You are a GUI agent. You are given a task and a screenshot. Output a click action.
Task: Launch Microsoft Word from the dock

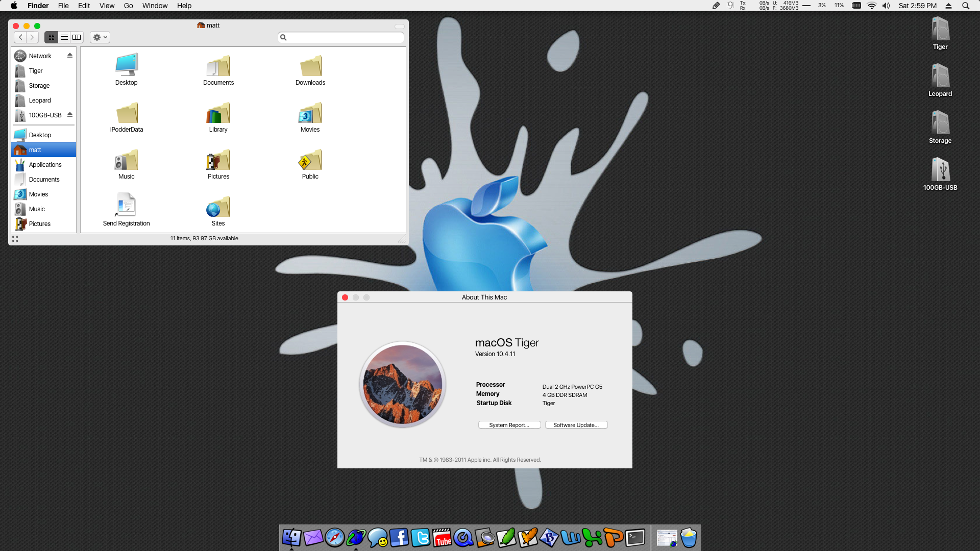(570, 538)
